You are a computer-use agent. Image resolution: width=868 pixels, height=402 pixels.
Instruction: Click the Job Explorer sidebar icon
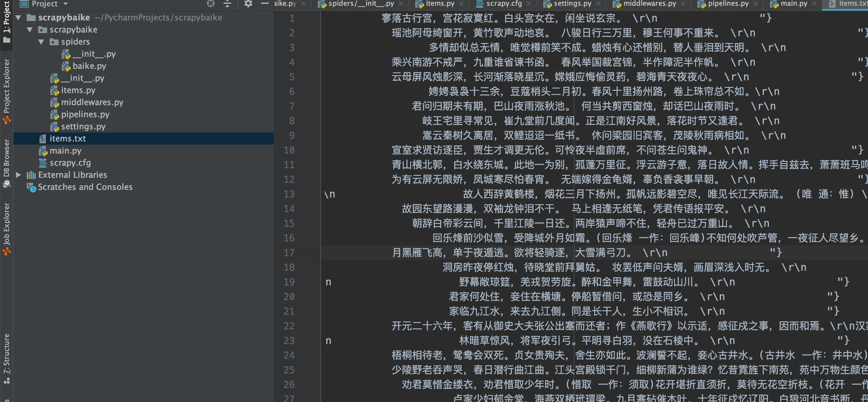(x=6, y=251)
